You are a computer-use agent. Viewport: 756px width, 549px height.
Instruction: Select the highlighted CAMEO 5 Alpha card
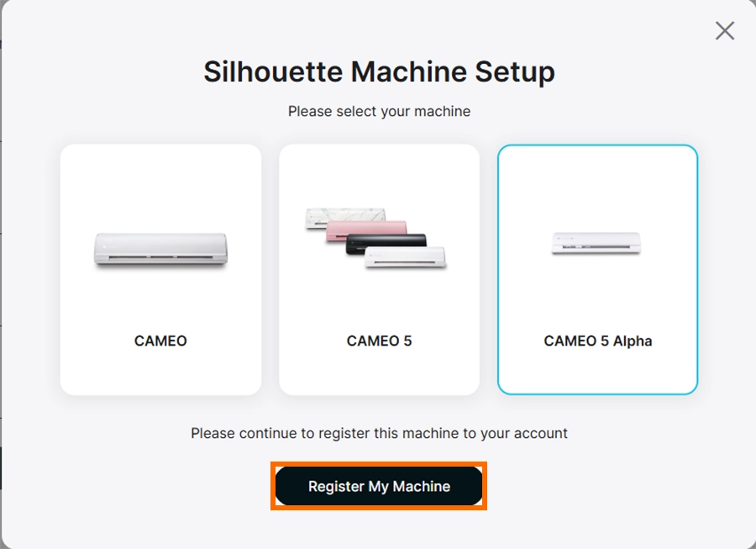coord(597,269)
